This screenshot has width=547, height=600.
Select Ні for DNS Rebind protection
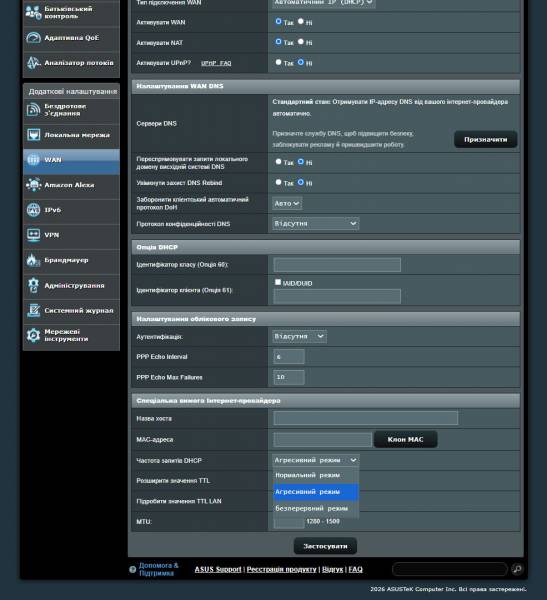(x=301, y=182)
